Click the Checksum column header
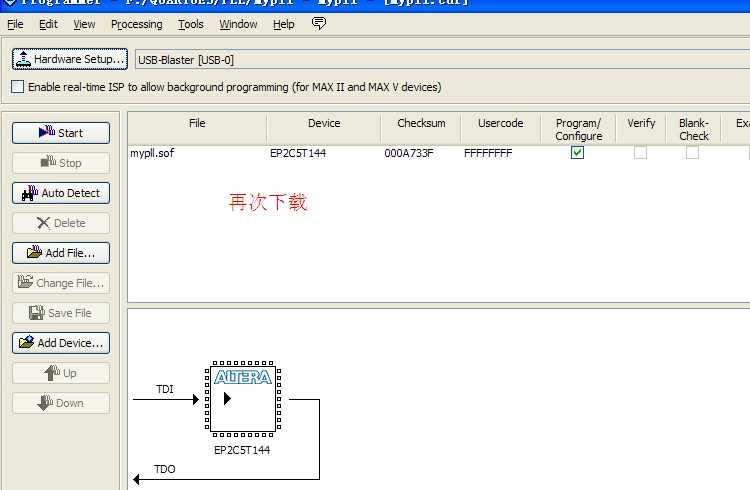750x490 pixels. [x=421, y=128]
